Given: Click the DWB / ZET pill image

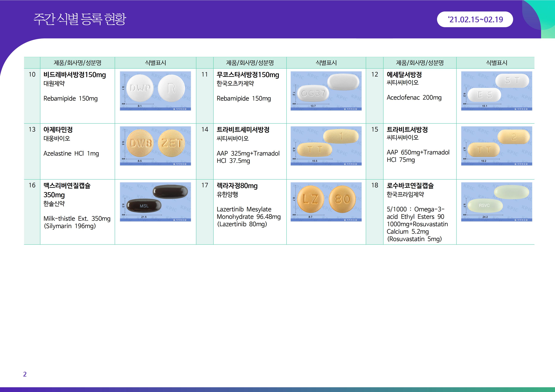Looking at the screenshot, I should [155, 146].
